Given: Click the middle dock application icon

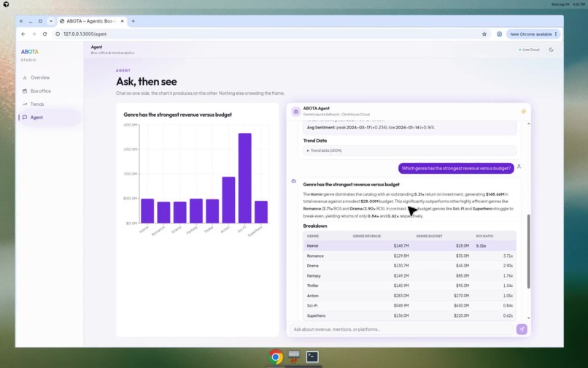Looking at the screenshot, I should (x=293, y=356).
